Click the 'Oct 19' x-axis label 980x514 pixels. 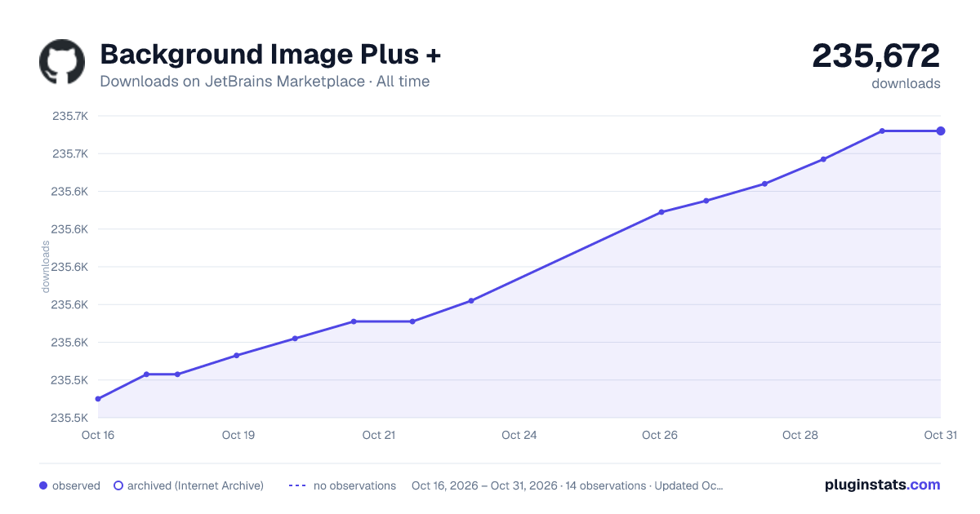coord(238,435)
